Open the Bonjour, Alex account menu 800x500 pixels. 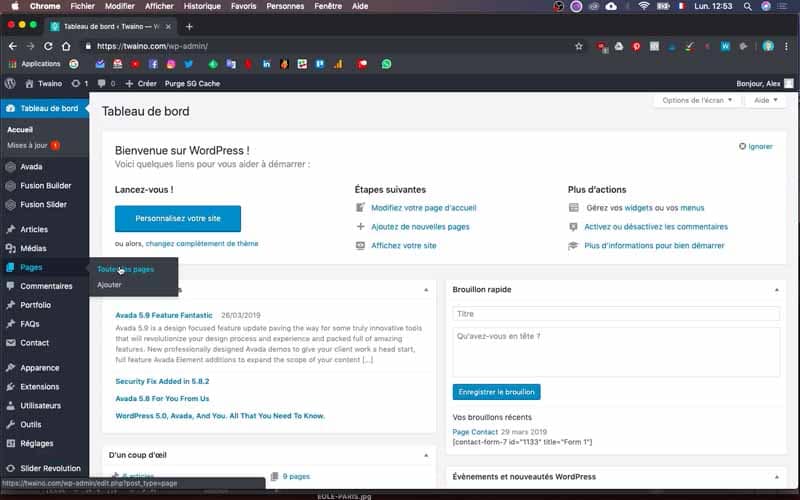764,83
